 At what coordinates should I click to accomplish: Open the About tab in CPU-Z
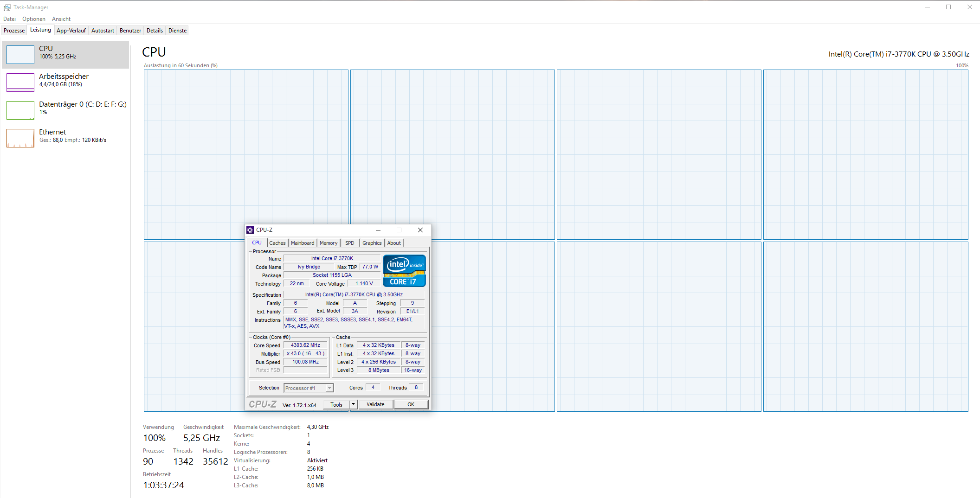394,243
